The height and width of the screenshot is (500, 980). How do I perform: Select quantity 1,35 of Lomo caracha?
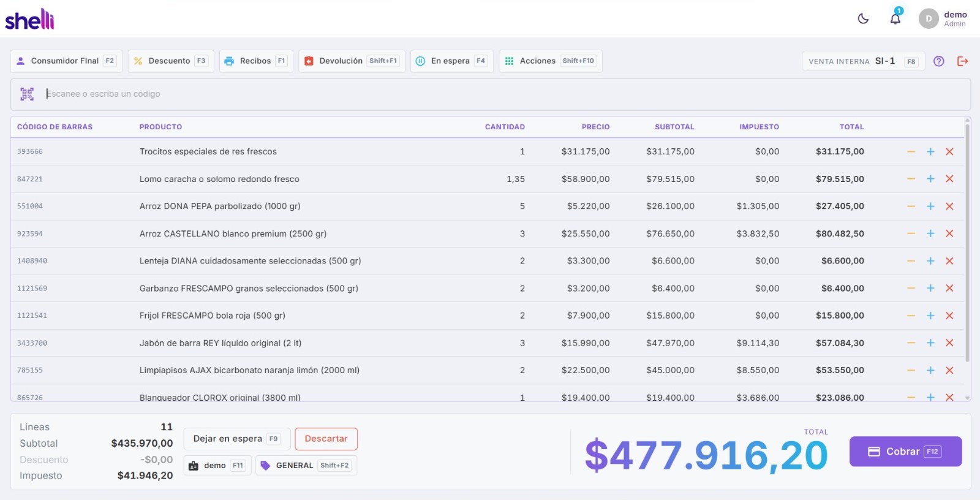point(516,179)
